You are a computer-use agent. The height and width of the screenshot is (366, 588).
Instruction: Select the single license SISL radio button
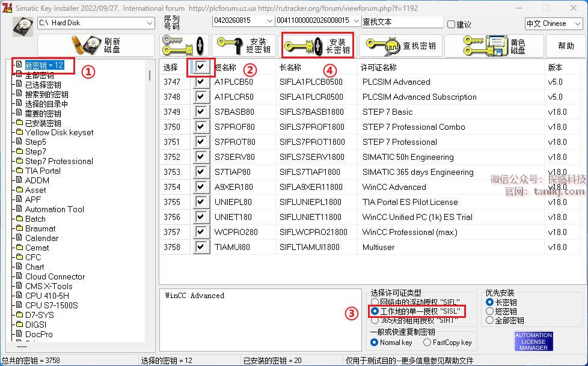(x=375, y=311)
